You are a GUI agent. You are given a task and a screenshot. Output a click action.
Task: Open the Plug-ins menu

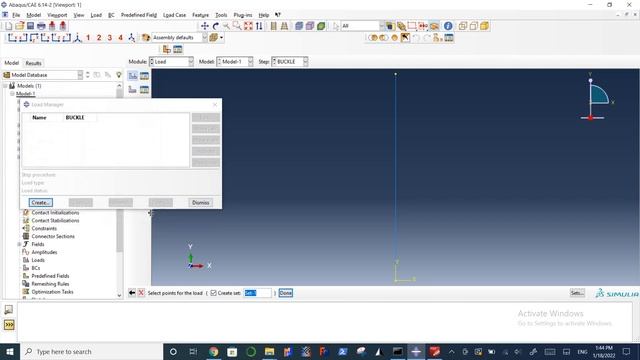click(243, 15)
